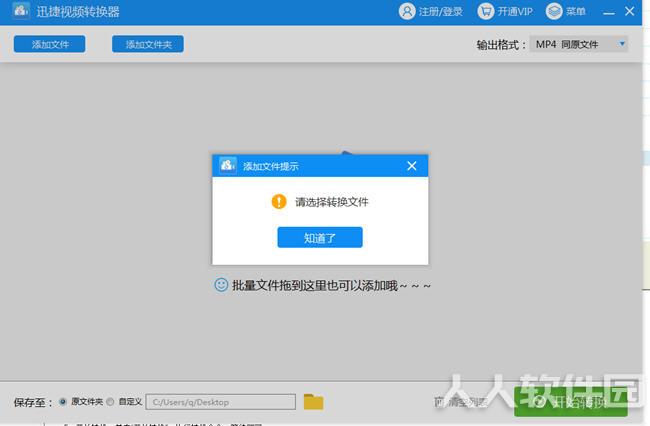Close the 迅捷视频转换器 window
The image size is (650, 426).
pos(629,11)
